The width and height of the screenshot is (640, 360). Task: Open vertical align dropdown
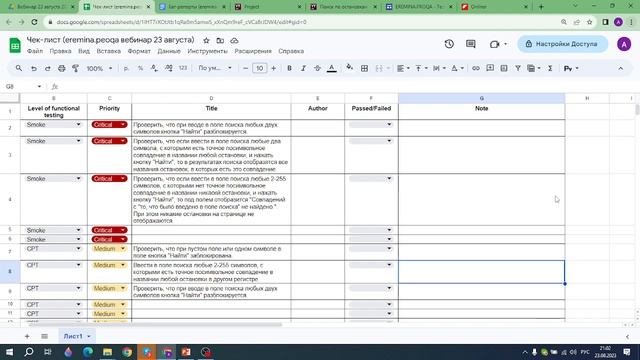coord(421,69)
